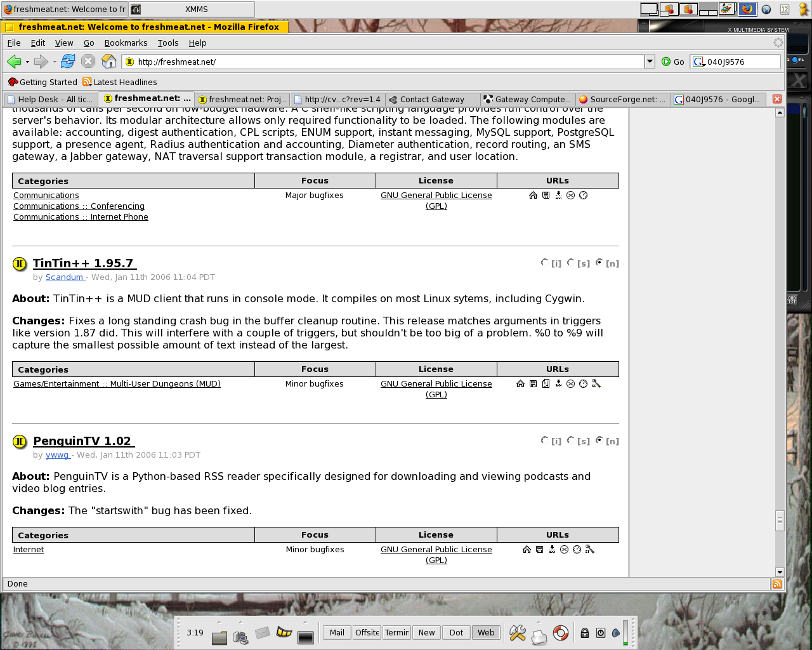Click the Mail button in the bottom panel
Screen dimensions: 812x650
[x=337, y=632]
